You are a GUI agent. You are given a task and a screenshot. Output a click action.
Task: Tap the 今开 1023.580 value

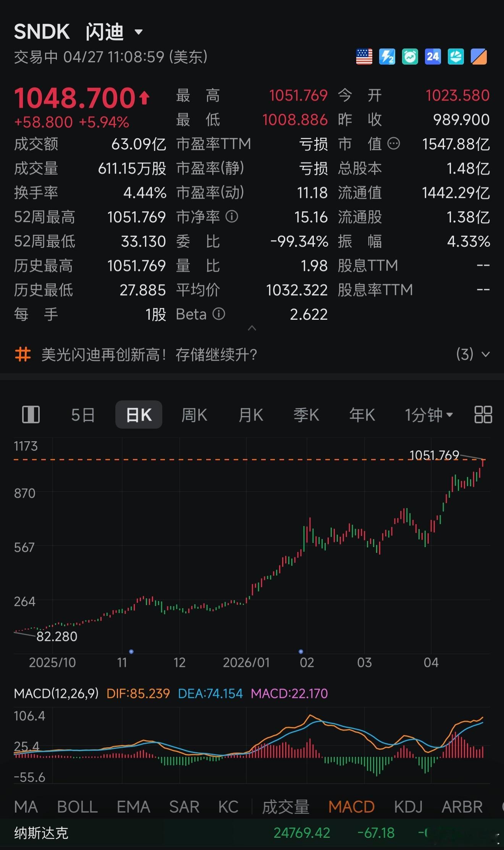(x=457, y=95)
